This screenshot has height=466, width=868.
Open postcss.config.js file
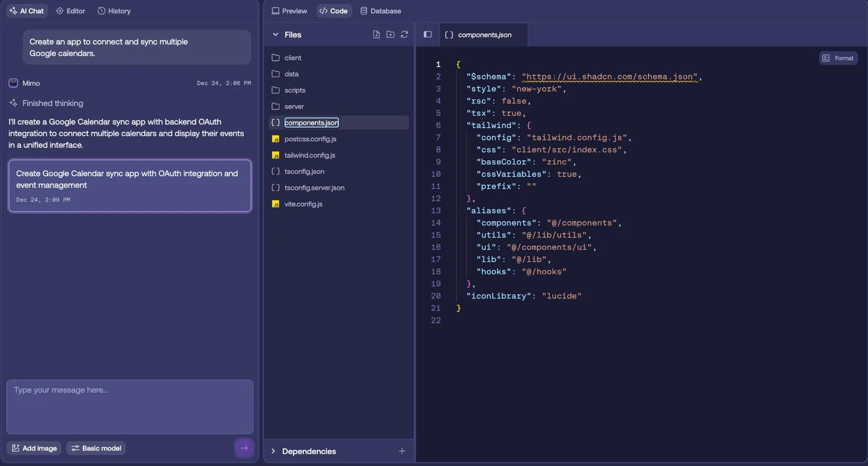point(339,139)
